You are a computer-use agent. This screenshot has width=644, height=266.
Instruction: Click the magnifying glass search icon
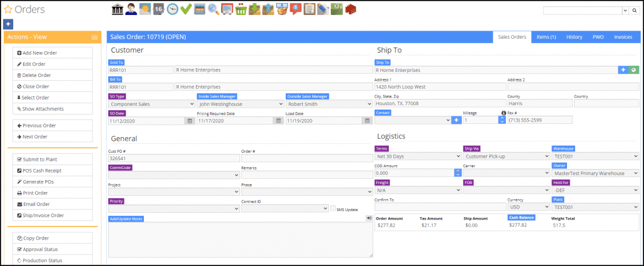[214, 9]
